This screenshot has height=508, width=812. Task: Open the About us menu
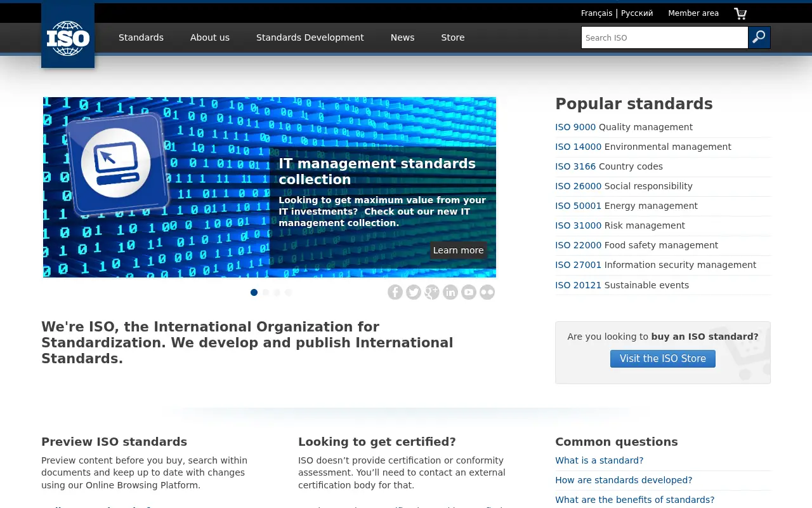point(210,37)
